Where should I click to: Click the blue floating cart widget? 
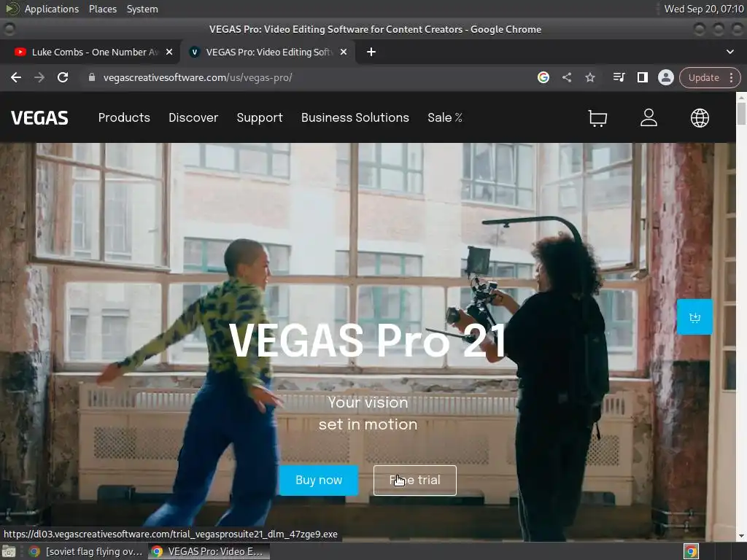pos(694,317)
